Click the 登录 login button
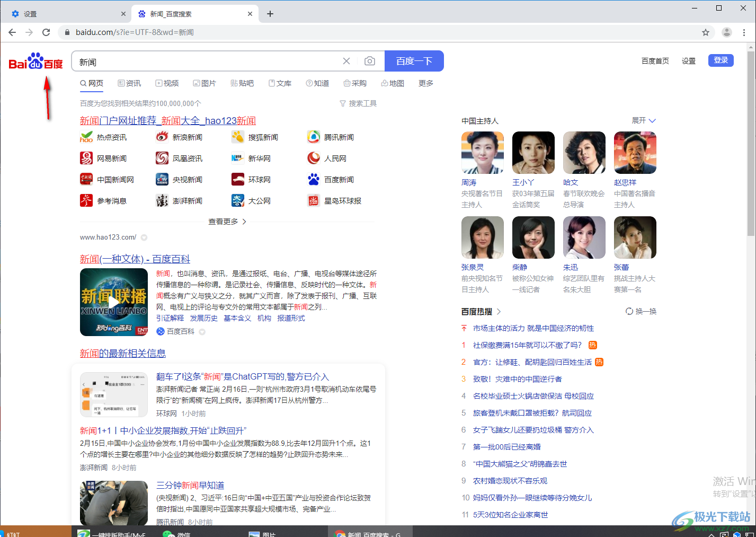 pos(721,60)
